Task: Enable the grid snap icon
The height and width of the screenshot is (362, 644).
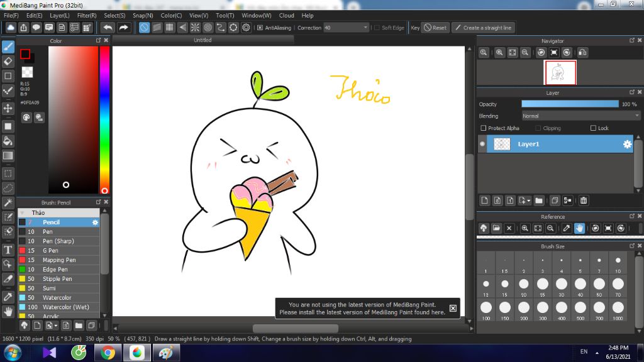Action: [170, 28]
